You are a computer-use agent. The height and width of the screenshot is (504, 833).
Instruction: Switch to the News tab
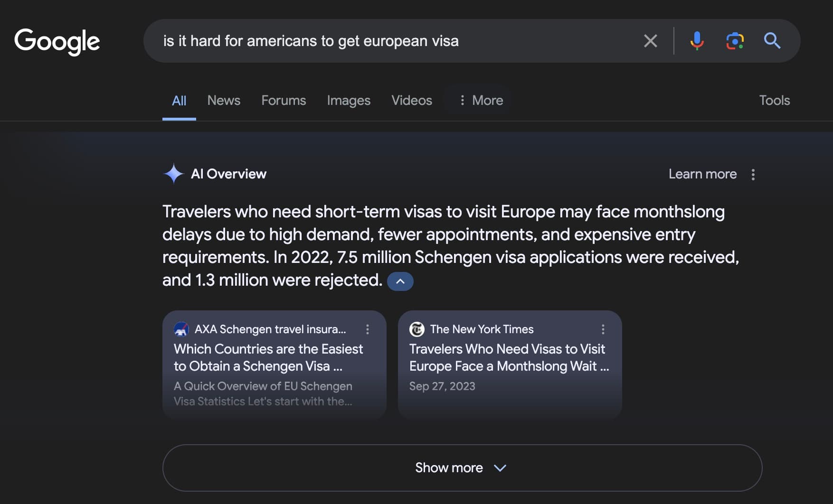coord(224,100)
